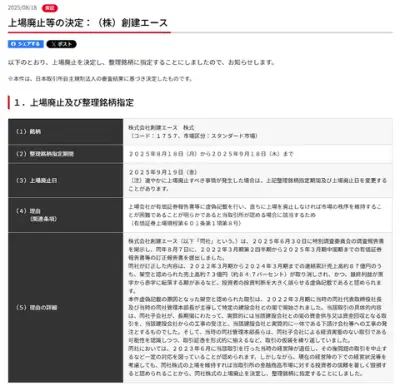Click the Facebook シェアする share button
Screen dimensions: 400x386
coord(26,44)
